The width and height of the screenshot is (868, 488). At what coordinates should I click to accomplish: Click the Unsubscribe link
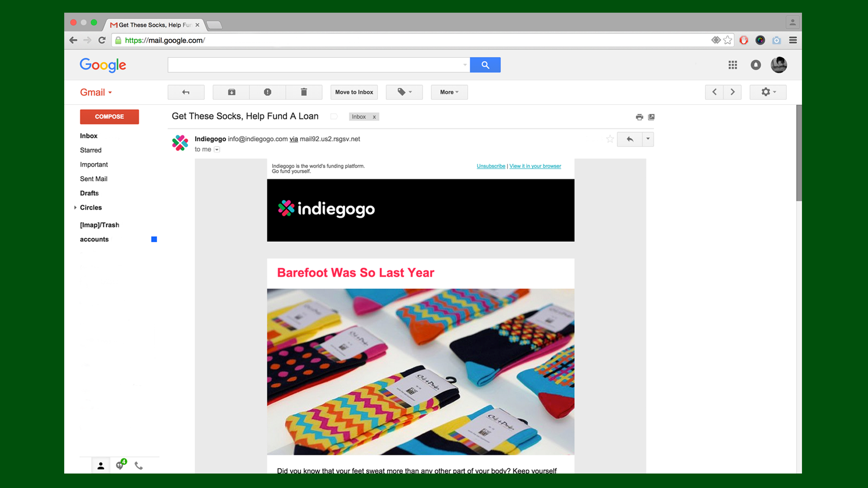[491, 166]
